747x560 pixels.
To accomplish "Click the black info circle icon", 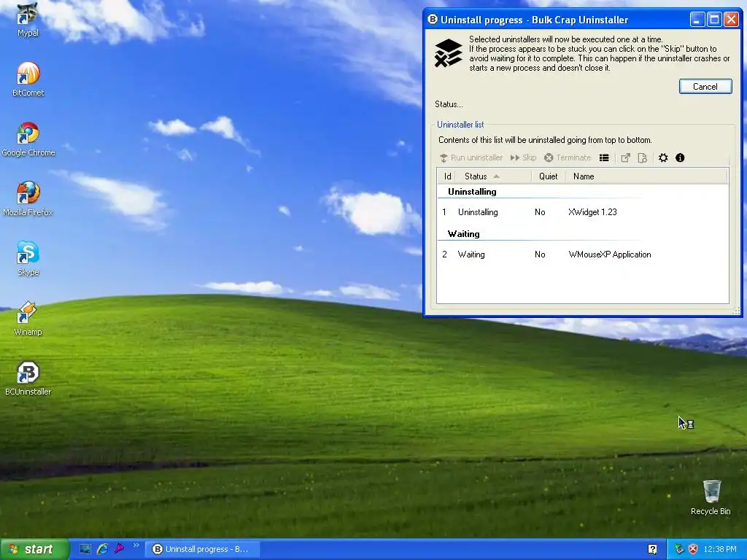I will tap(680, 157).
